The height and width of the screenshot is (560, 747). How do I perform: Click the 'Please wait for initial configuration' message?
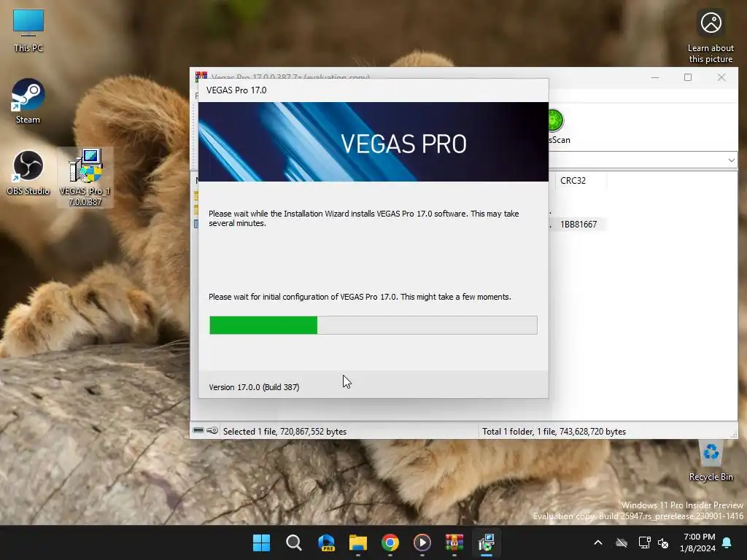tap(360, 297)
